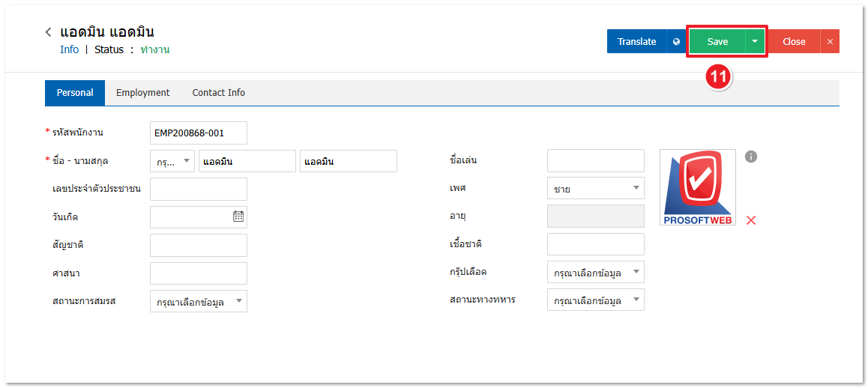Select the Personal tab
This screenshot has height=388, width=868.
(x=75, y=93)
